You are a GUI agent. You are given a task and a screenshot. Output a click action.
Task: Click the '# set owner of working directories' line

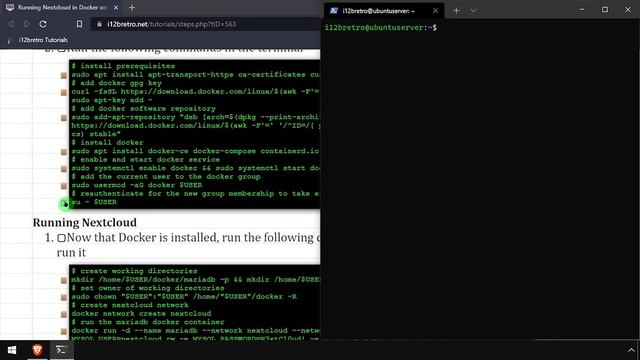click(148, 288)
